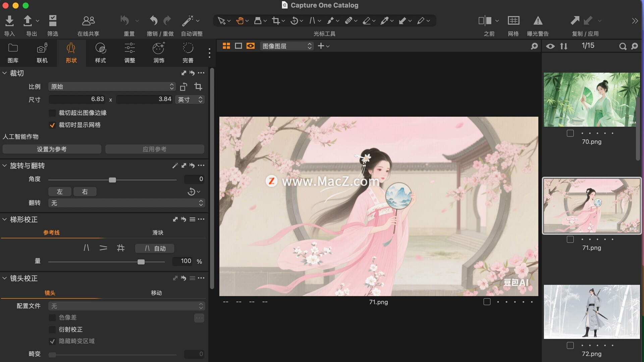Check the selection box under 70.png

(570, 133)
